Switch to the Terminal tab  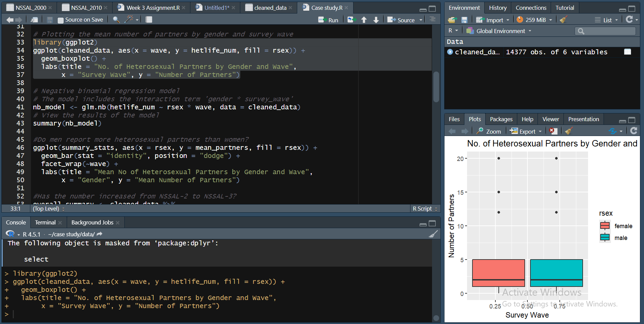coord(45,222)
